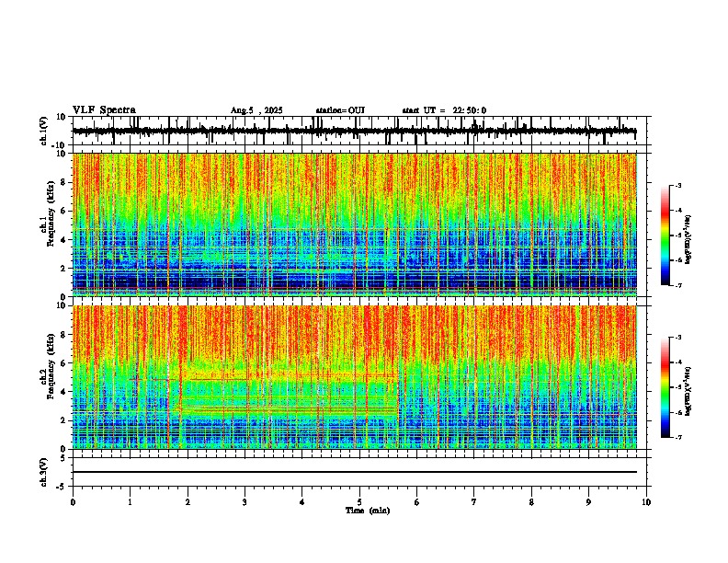This screenshot has width=728, height=563.
Task: Click the "10" tick at the time axis end
Action: [x=646, y=502]
